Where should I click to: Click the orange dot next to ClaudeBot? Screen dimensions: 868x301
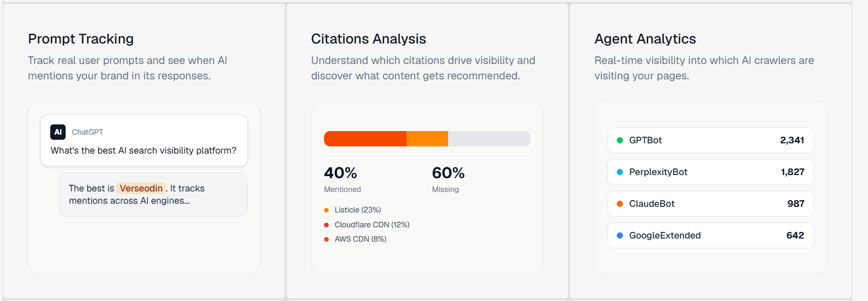click(620, 204)
